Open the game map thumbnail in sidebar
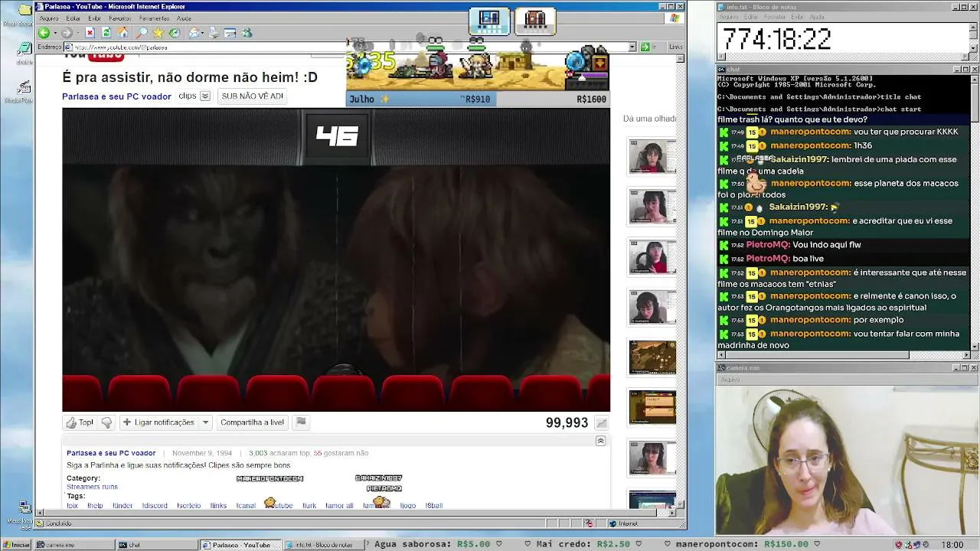Screen dimensions: 980x551 (652, 357)
